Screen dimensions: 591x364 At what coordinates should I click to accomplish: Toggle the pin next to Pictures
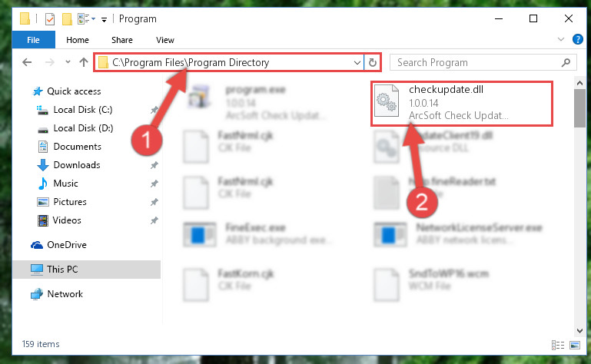pyautogui.click(x=154, y=202)
